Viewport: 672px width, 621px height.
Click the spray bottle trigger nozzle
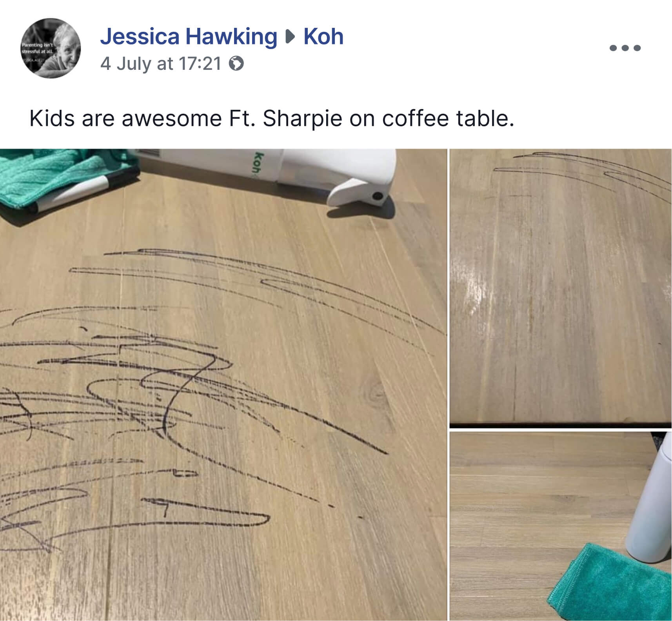click(357, 192)
